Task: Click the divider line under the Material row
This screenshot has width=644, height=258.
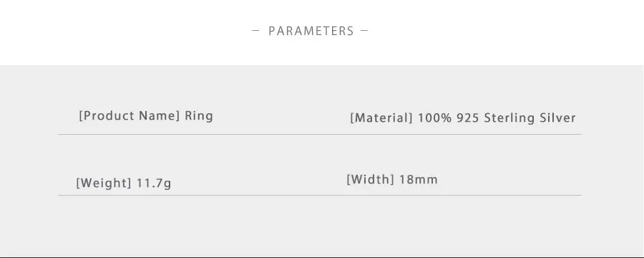Action: point(320,134)
